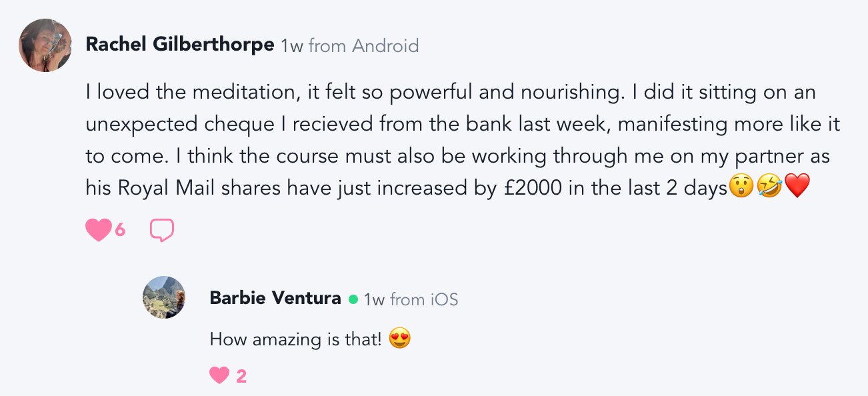The image size is (868, 396).
Task: Click the '1w' timestamp on Rachel's comment
Action: coord(292,46)
